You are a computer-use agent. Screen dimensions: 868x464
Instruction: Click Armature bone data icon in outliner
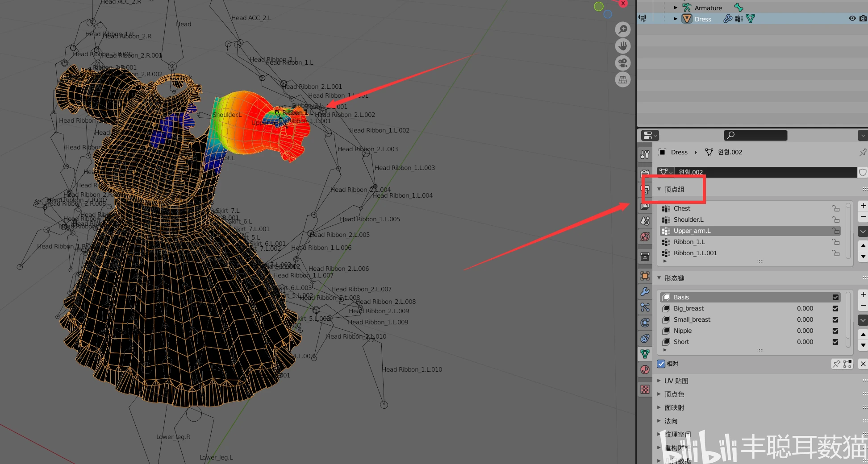[x=739, y=7]
